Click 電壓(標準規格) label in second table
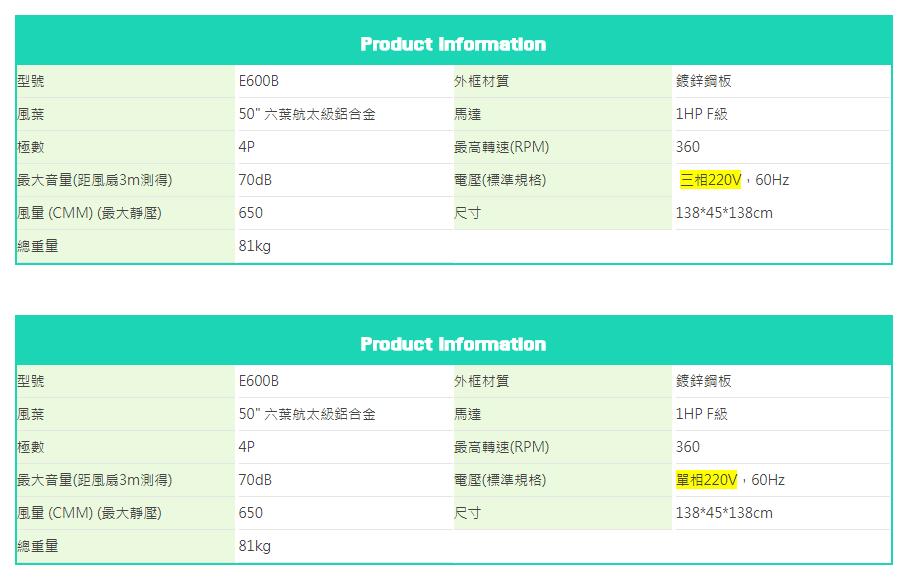 click(500, 480)
